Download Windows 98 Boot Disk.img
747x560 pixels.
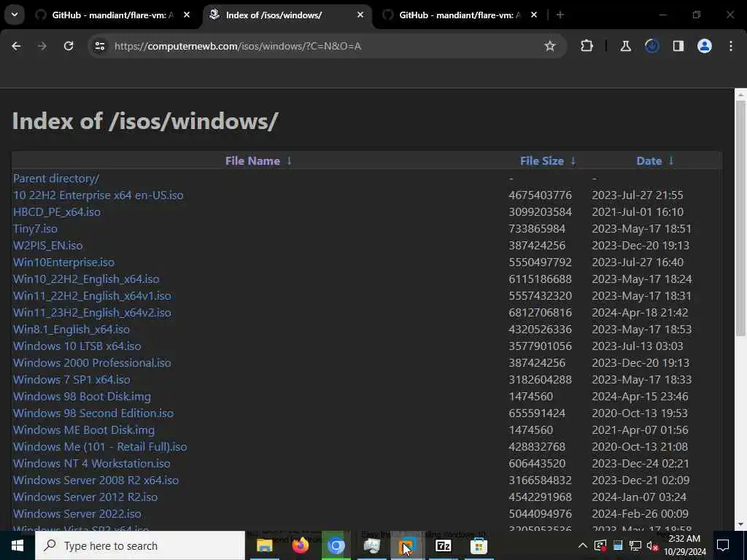[82, 396]
